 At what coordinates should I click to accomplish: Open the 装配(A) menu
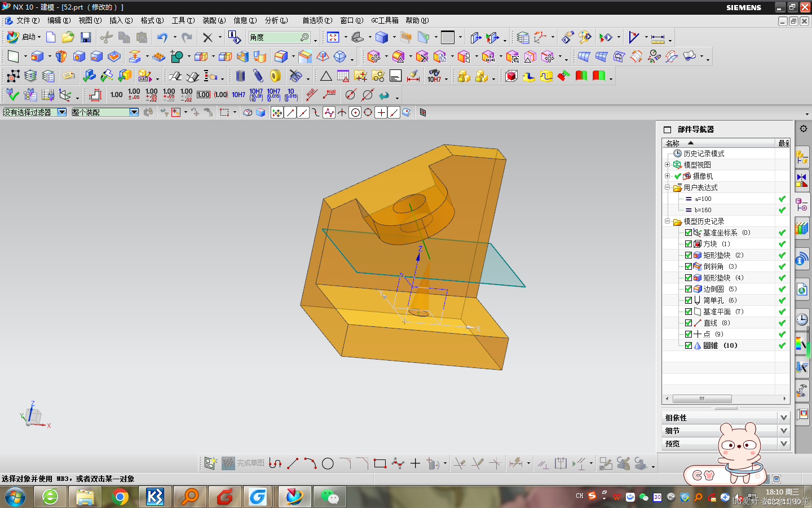pyautogui.click(x=214, y=20)
